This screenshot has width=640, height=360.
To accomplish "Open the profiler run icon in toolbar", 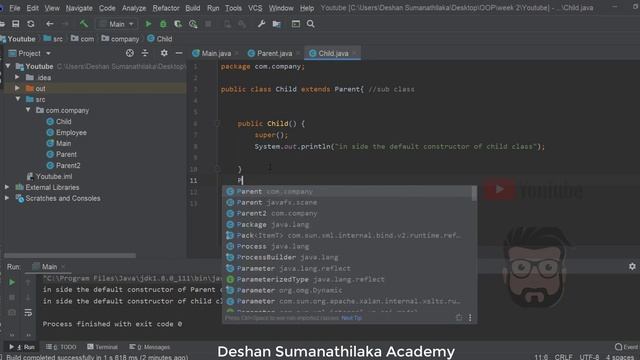I will pos(193,24).
